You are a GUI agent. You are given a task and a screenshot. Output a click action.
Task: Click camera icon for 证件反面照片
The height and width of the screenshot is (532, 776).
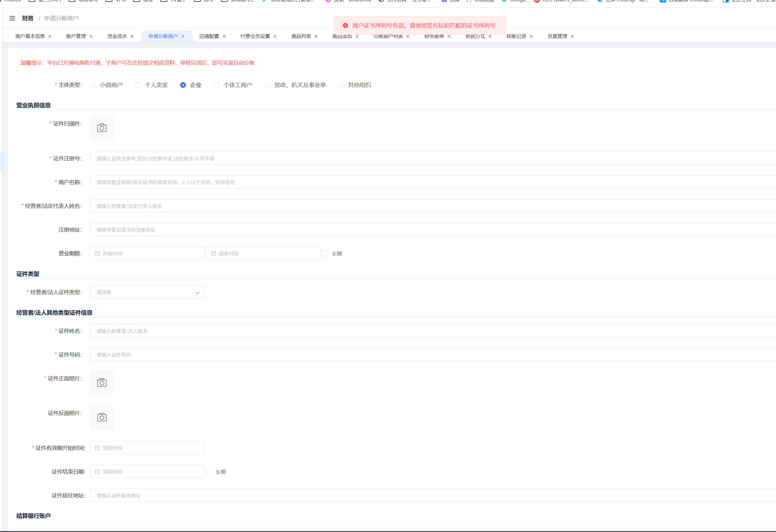tap(102, 417)
